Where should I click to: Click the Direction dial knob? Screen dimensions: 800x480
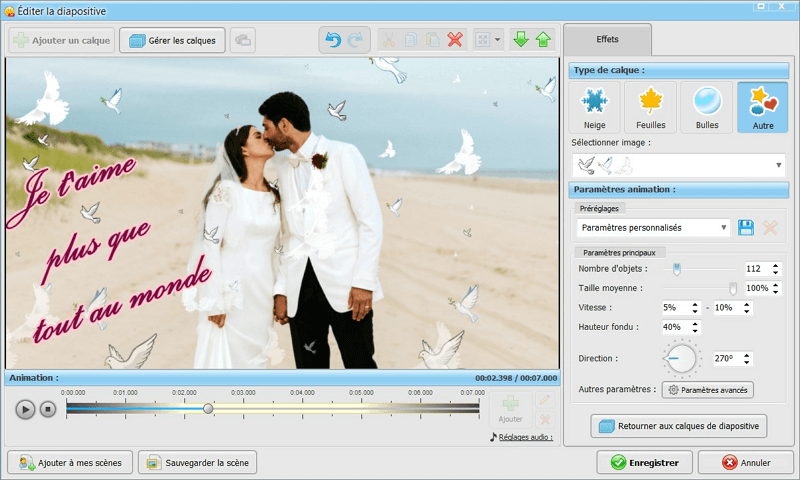(681, 358)
